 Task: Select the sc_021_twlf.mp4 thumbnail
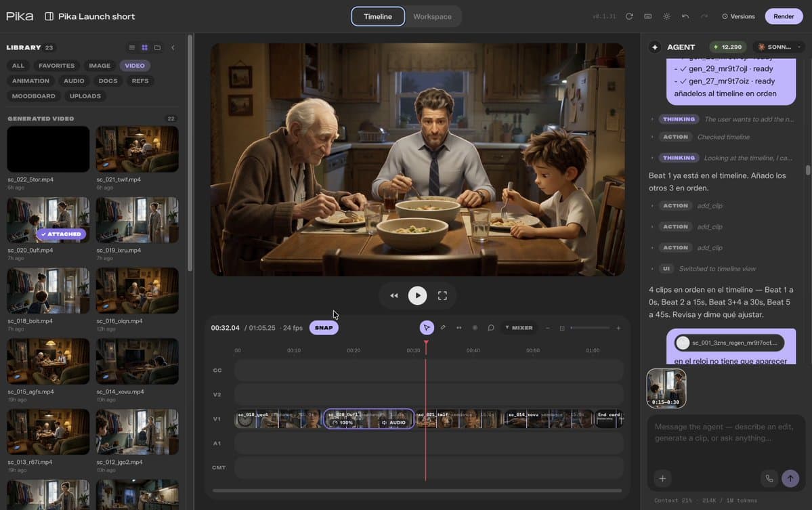click(137, 149)
